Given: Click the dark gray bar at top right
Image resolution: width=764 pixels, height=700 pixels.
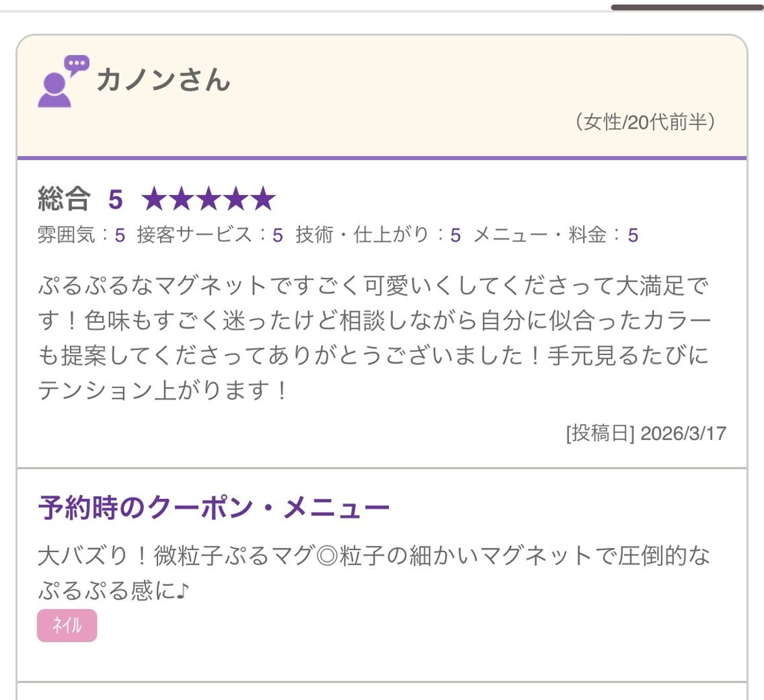Looking at the screenshot, I should point(687,7).
